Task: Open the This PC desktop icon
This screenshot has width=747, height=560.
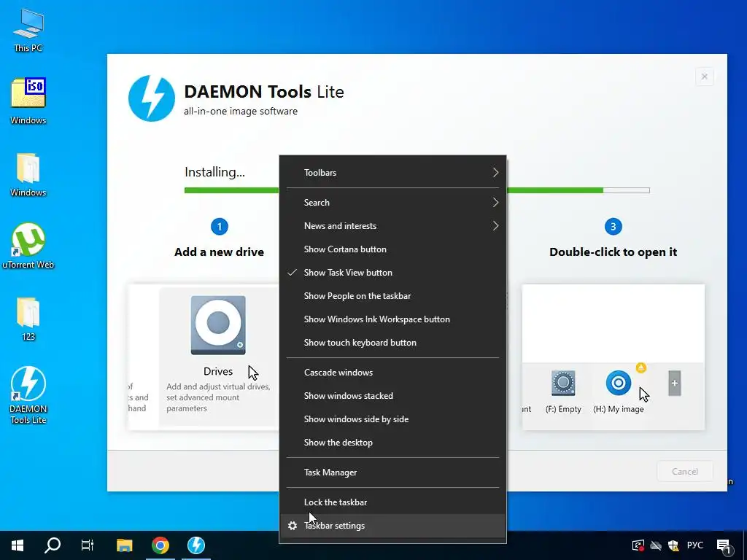Action: pyautogui.click(x=28, y=29)
